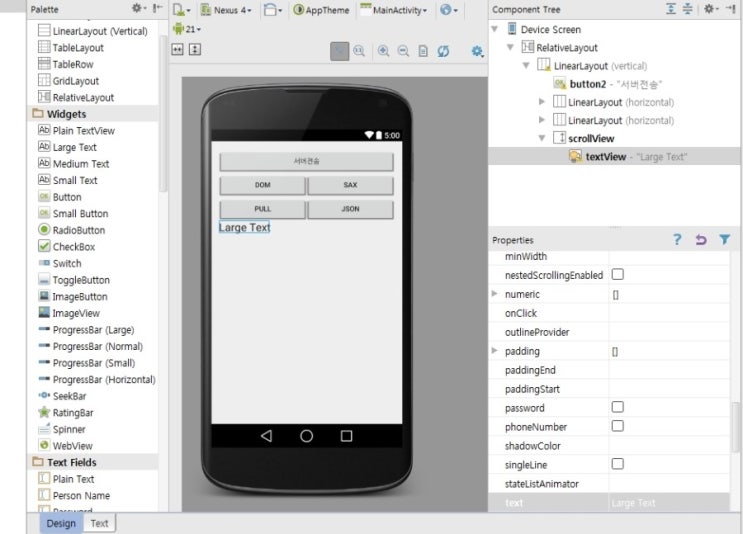Open the configuration file dropdown in the toolbar
The image size is (743, 534).
click(x=181, y=10)
